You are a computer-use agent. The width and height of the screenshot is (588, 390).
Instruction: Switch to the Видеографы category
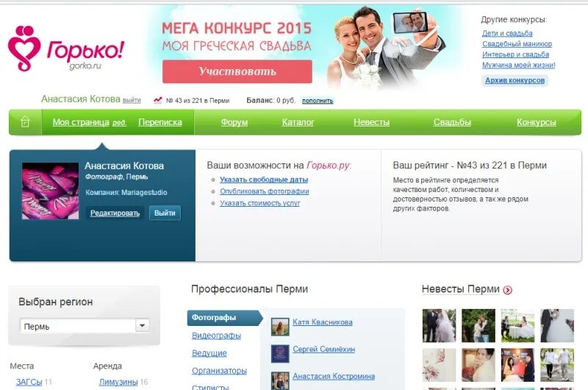[x=216, y=336]
